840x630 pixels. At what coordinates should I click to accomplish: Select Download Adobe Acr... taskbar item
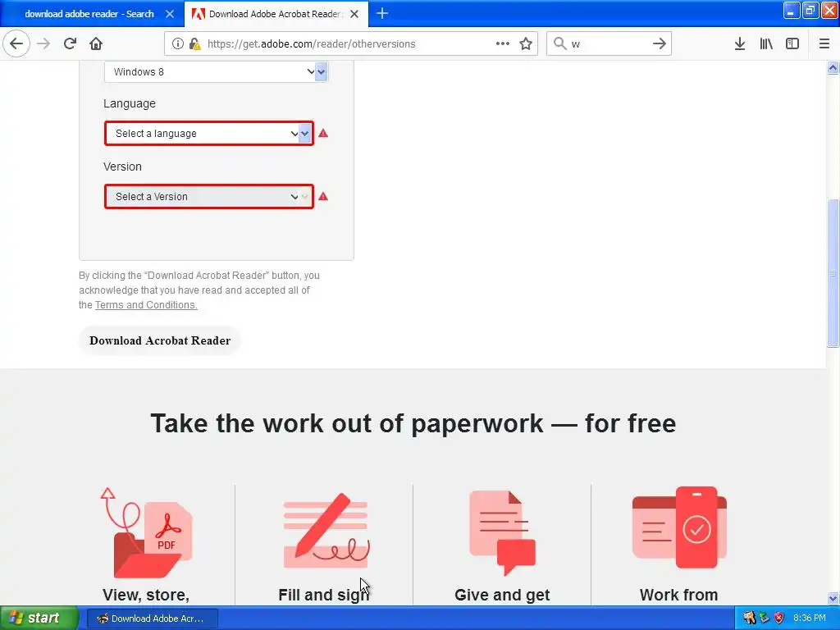coord(152,619)
